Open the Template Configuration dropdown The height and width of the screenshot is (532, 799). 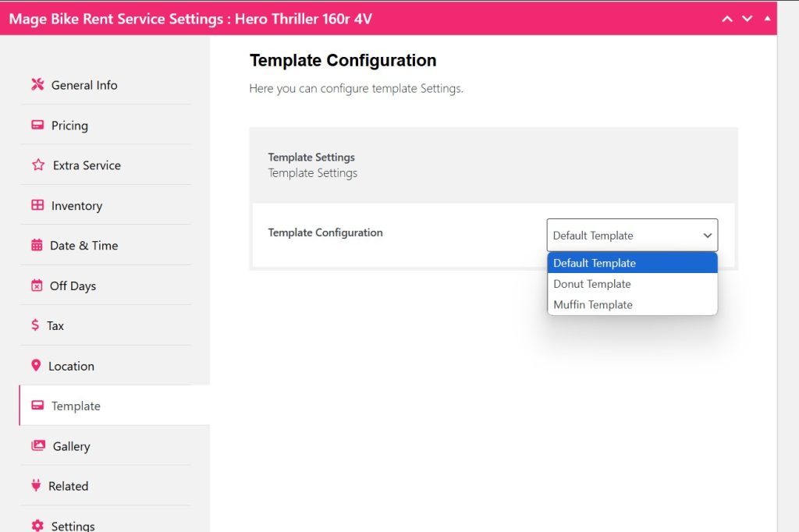[x=632, y=235]
